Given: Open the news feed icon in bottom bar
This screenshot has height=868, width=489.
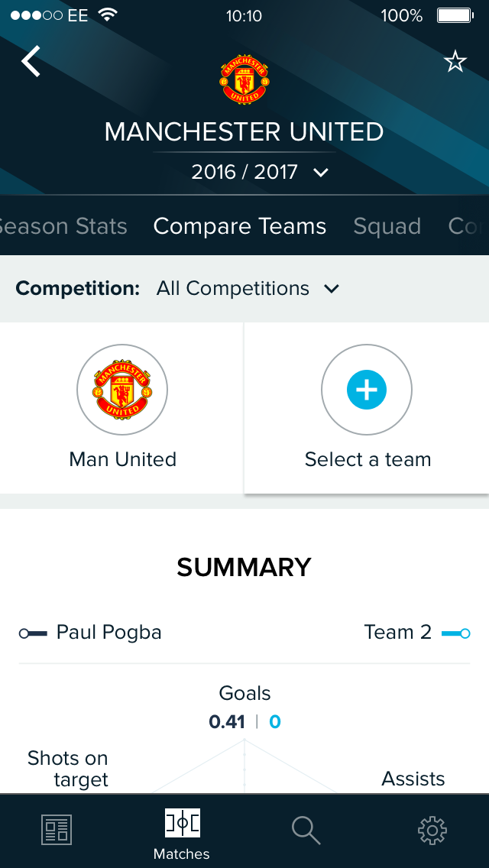Looking at the screenshot, I should tap(56, 830).
